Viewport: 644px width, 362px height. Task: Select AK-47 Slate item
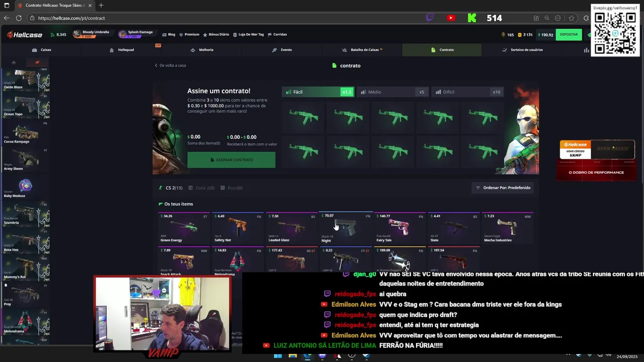(454, 228)
